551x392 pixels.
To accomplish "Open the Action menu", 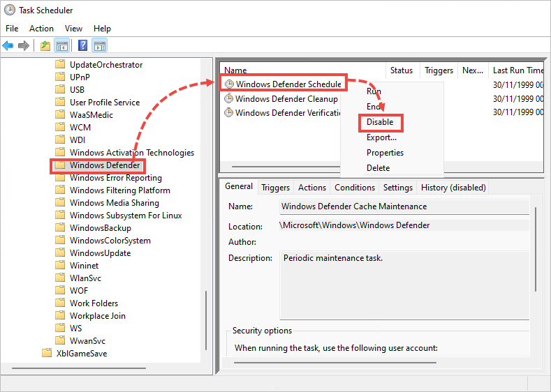I will coord(41,29).
